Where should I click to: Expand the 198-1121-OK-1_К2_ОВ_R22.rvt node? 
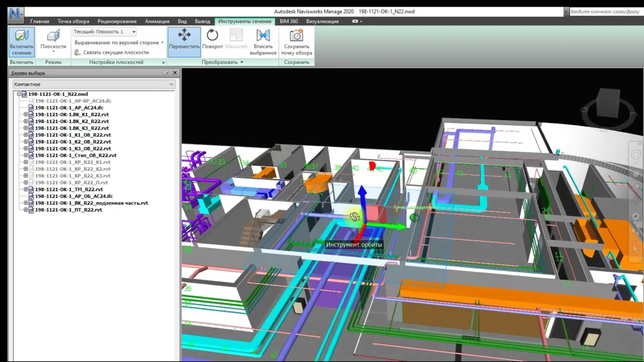tap(26, 142)
